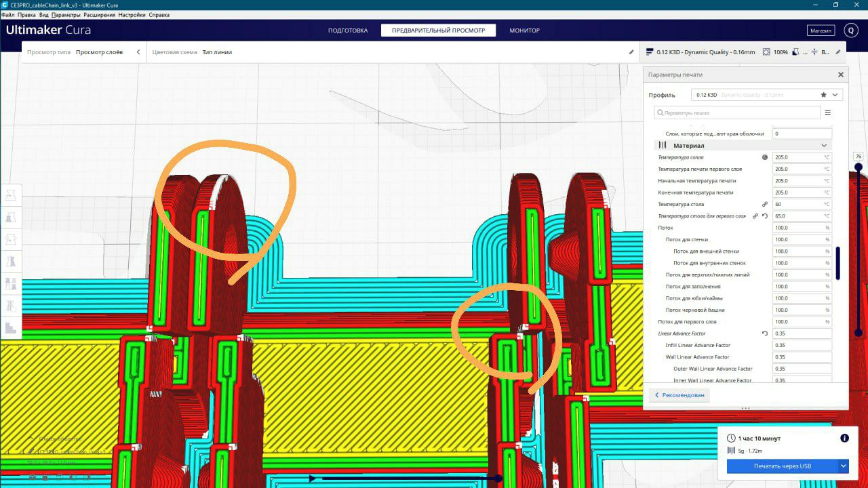Select the Move tool in left toolbar
Image resolution: width=868 pixels, height=488 pixels.
pyautogui.click(x=11, y=195)
